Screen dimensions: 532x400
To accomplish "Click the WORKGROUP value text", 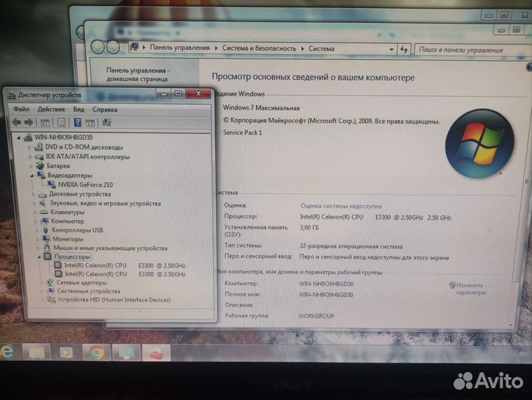I will pos(316,316).
